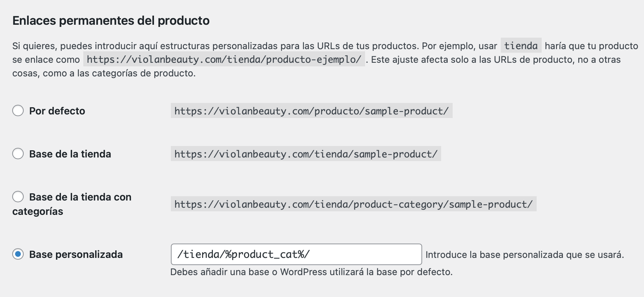Image resolution: width=644 pixels, height=297 pixels.
Task: Select the Por defecto radio button
Action: point(18,110)
